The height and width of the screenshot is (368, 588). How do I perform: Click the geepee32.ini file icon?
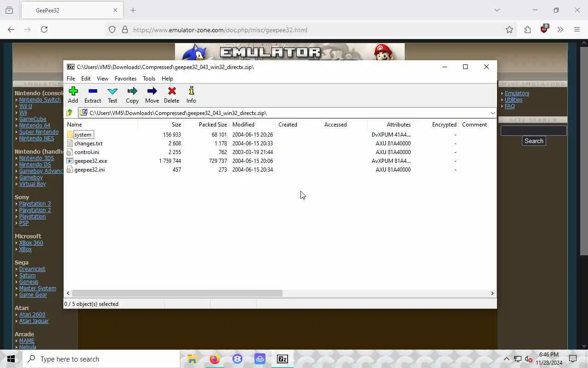(70, 170)
